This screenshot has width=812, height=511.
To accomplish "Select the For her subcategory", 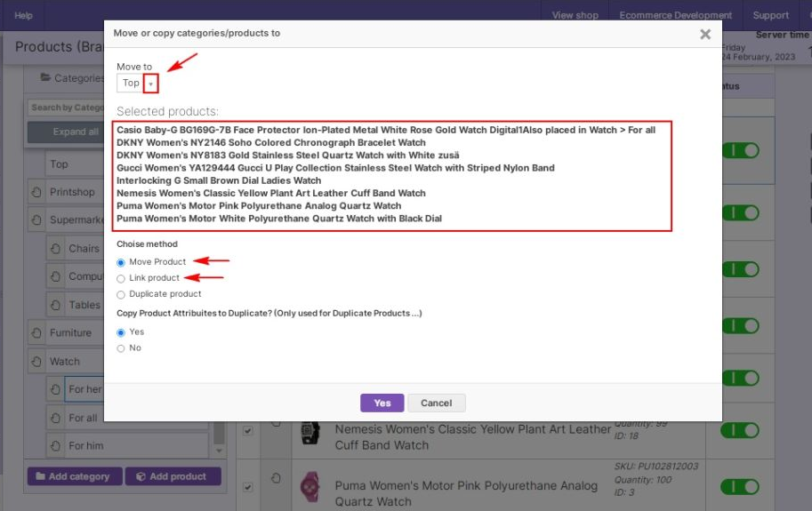I will pos(84,389).
